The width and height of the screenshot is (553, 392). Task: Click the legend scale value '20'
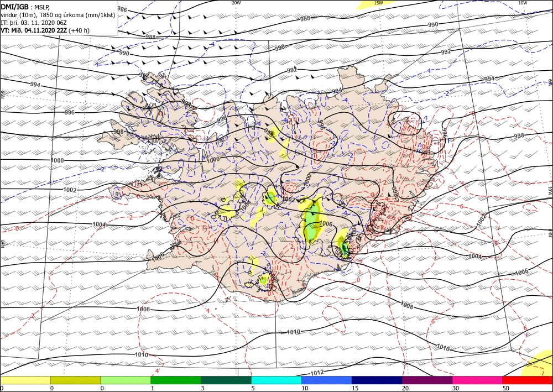(405, 388)
